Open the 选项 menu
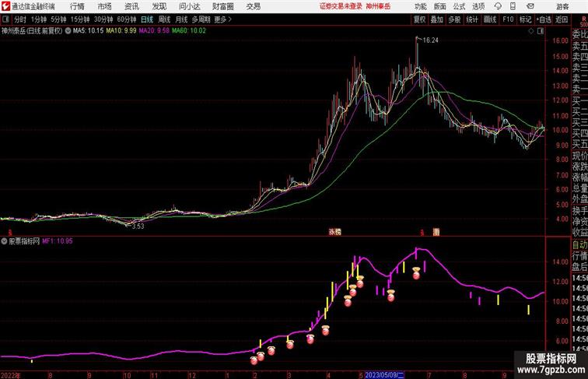Image resolution: width=588 pixels, height=379 pixels. [x=478, y=6]
